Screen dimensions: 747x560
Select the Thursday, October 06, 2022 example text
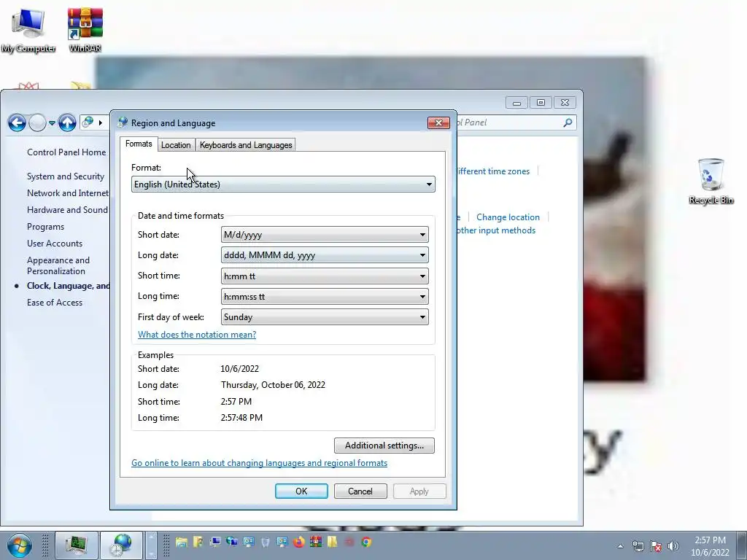[x=273, y=385]
